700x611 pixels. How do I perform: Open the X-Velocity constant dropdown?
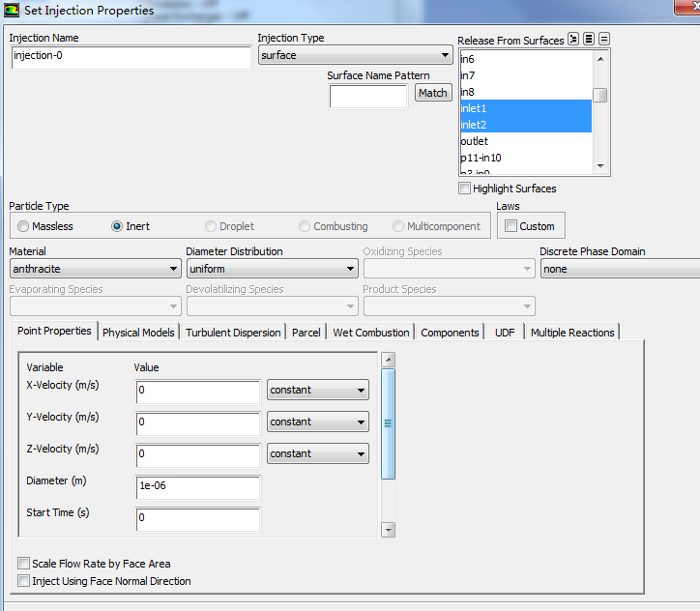pos(318,390)
